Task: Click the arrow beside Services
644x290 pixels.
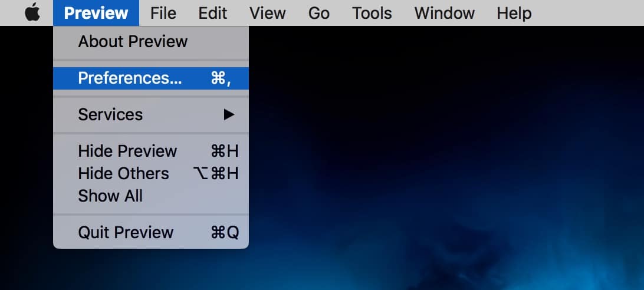Action: (229, 115)
